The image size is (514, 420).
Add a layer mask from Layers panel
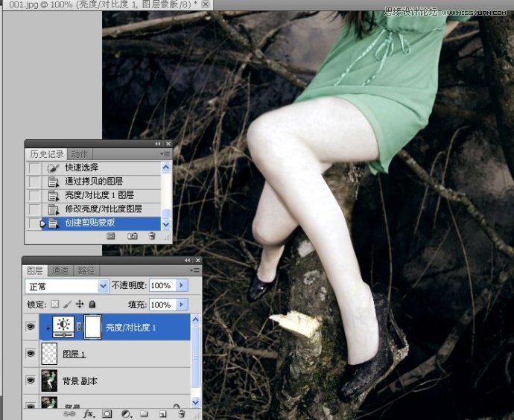click(x=107, y=414)
